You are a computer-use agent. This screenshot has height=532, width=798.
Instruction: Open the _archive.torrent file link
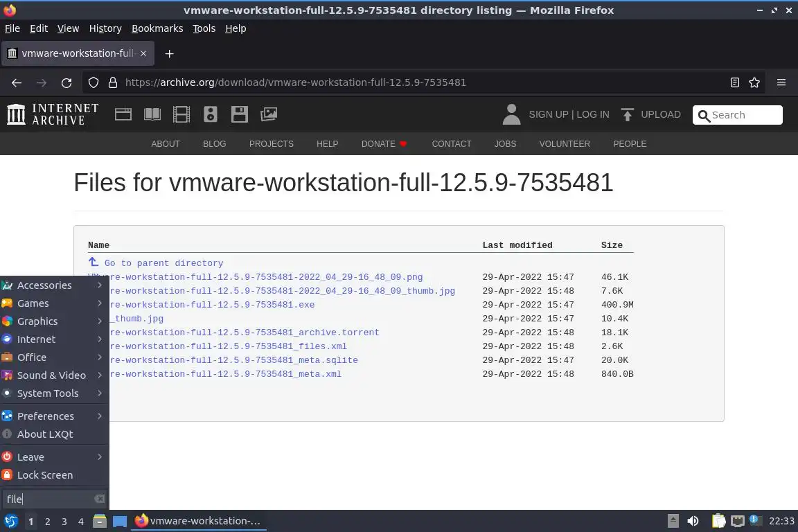(245, 332)
